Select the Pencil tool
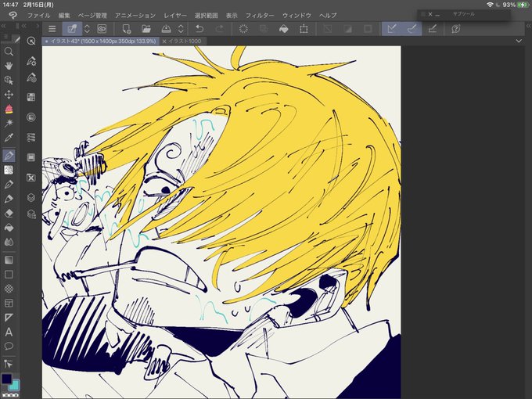This screenshot has height=399, width=532. pyautogui.click(x=9, y=184)
